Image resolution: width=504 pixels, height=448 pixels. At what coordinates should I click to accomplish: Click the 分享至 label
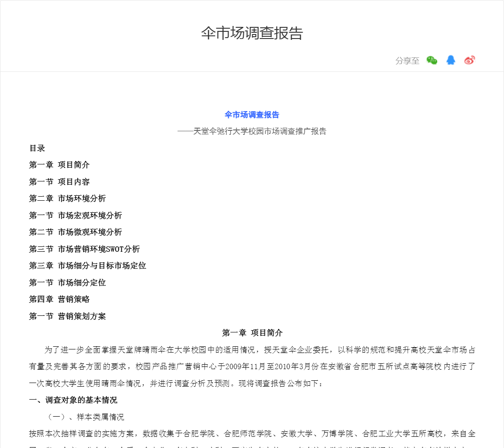click(407, 61)
